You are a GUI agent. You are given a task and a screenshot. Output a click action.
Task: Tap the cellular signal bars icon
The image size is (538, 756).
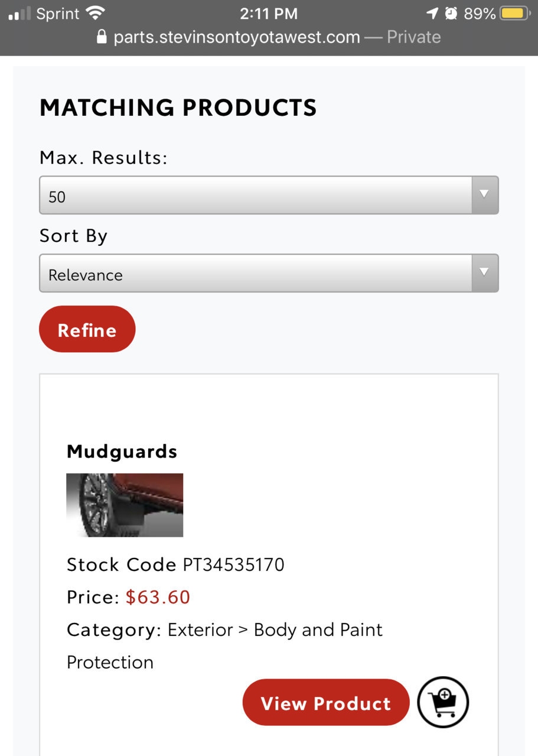(x=19, y=14)
